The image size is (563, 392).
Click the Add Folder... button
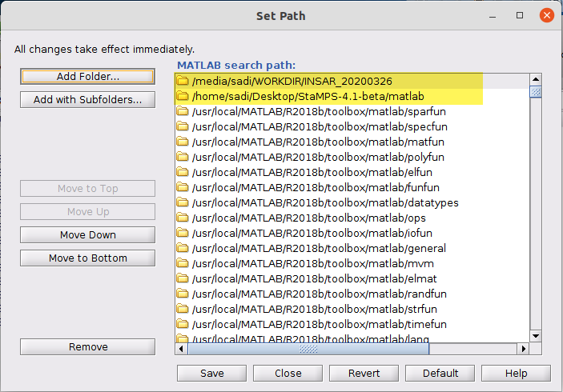click(87, 76)
